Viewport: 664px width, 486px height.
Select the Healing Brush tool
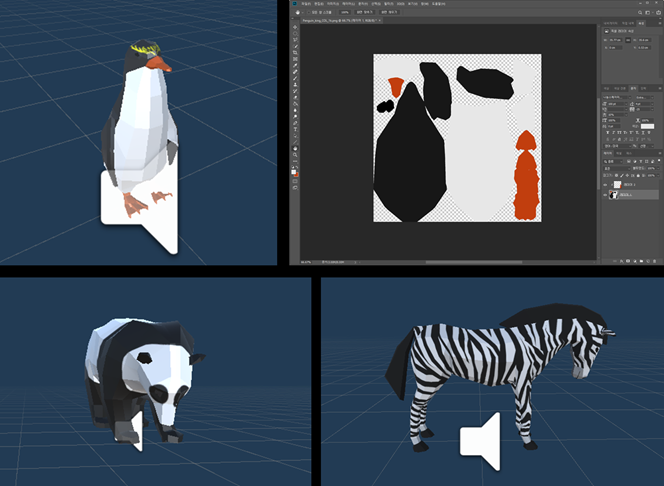tap(295, 72)
